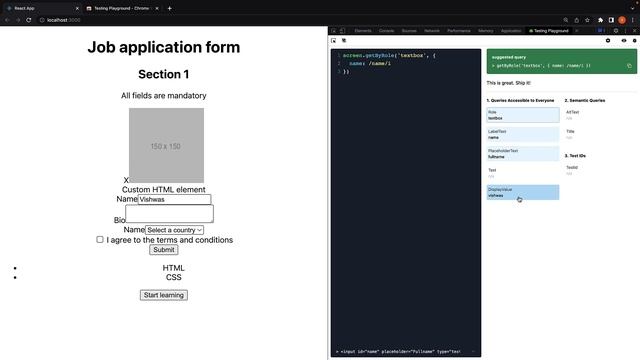Click the Job application form heading
640x360 pixels.
pos(164,47)
